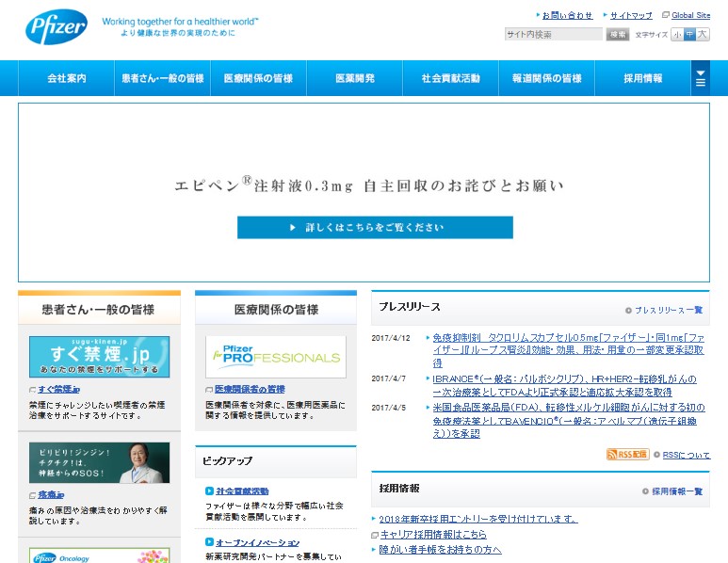728x563 pixels.
Task: Open the 採用情報一覧 link
Action: (x=677, y=491)
